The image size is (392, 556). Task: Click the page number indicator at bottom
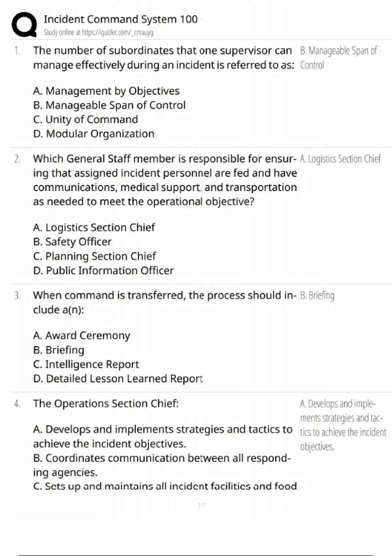coord(202,505)
